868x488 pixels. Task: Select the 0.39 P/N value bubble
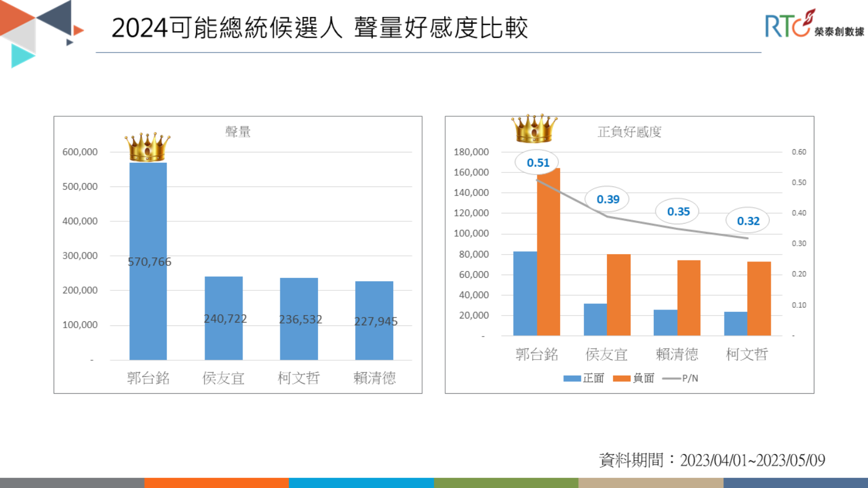click(x=607, y=199)
